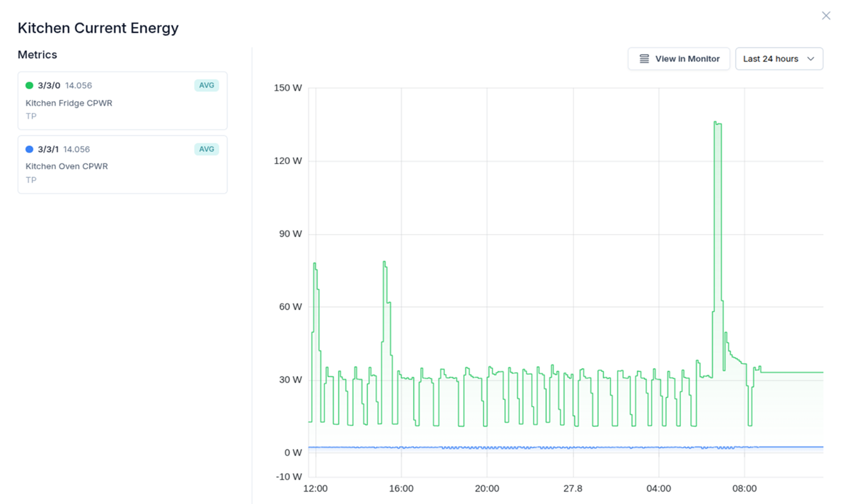The width and height of the screenshot is (841, 504).
Task: Click the Metrics panel heading
Action: tap(37, 54)
